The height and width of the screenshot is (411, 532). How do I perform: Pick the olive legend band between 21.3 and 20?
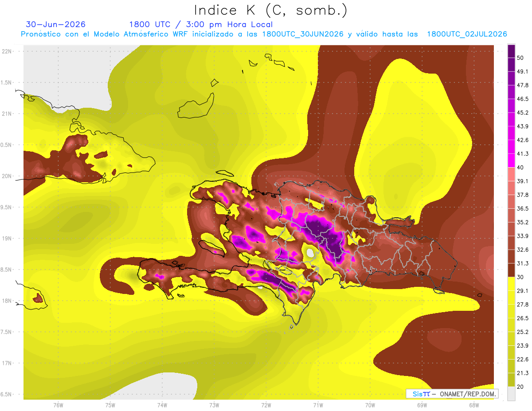tap(511, 380)
